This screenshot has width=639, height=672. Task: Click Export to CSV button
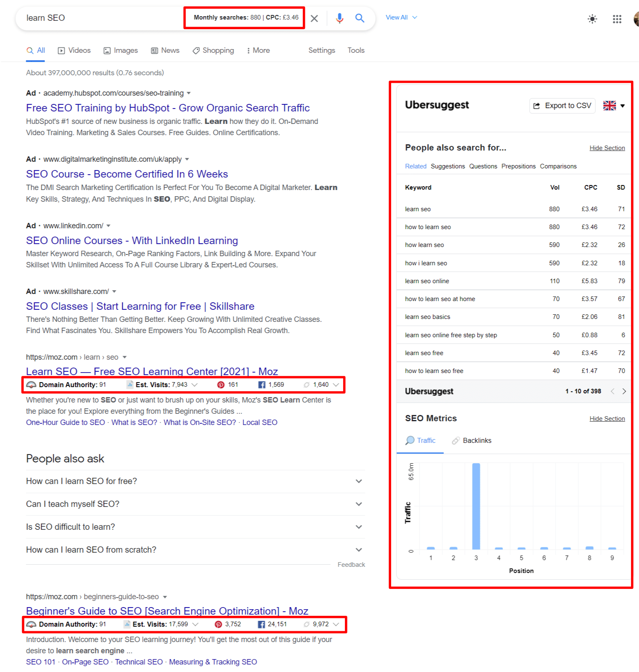click(x=562, y=106)
